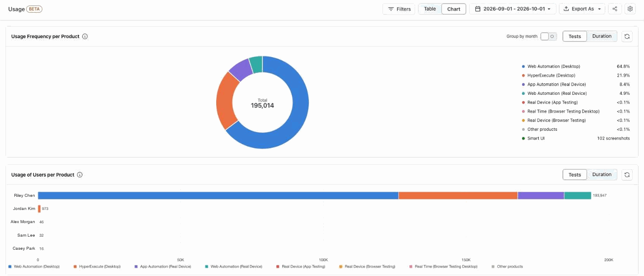Click the 193,947 bar value
The width and height of the screenshot is (644, 276).
(600, 196)
